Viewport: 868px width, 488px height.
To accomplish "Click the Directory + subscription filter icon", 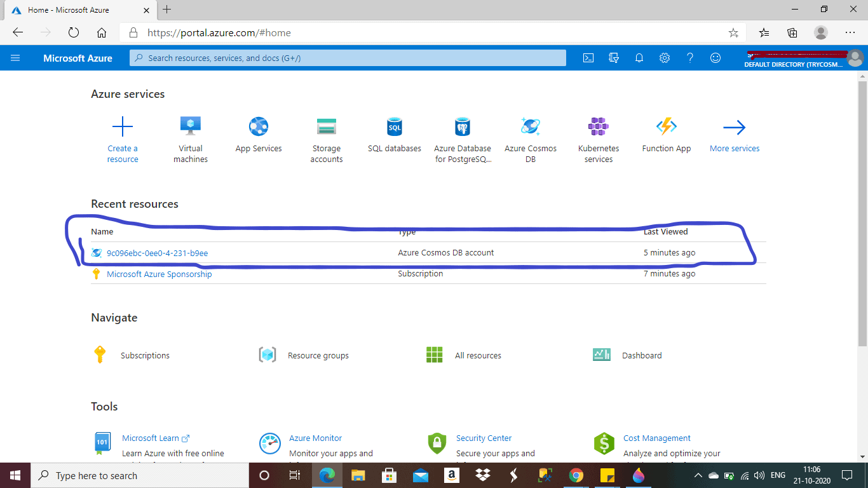I will [614, 58].
